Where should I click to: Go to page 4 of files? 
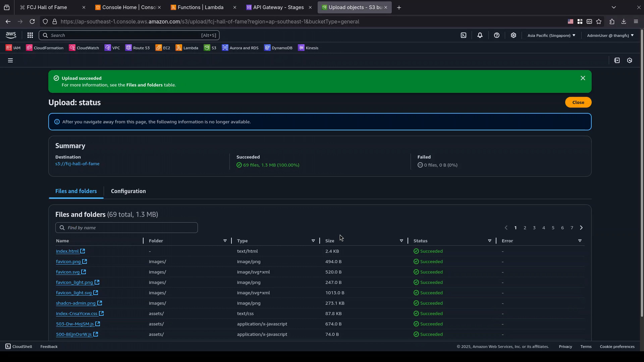[544, 228]
